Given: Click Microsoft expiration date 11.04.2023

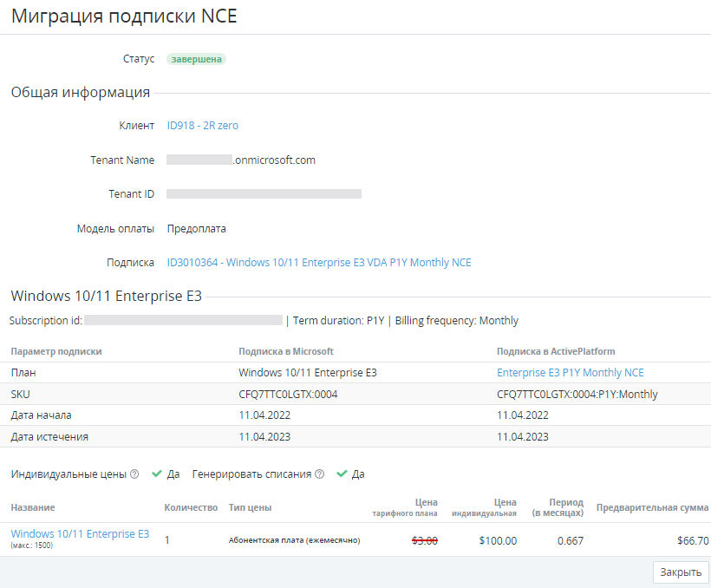Looking at the screenshot, I should pyautogui.click(x=264, y=437).
